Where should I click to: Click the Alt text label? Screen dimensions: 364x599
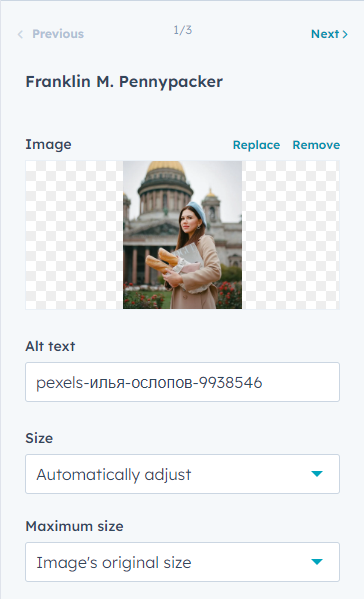50,346
